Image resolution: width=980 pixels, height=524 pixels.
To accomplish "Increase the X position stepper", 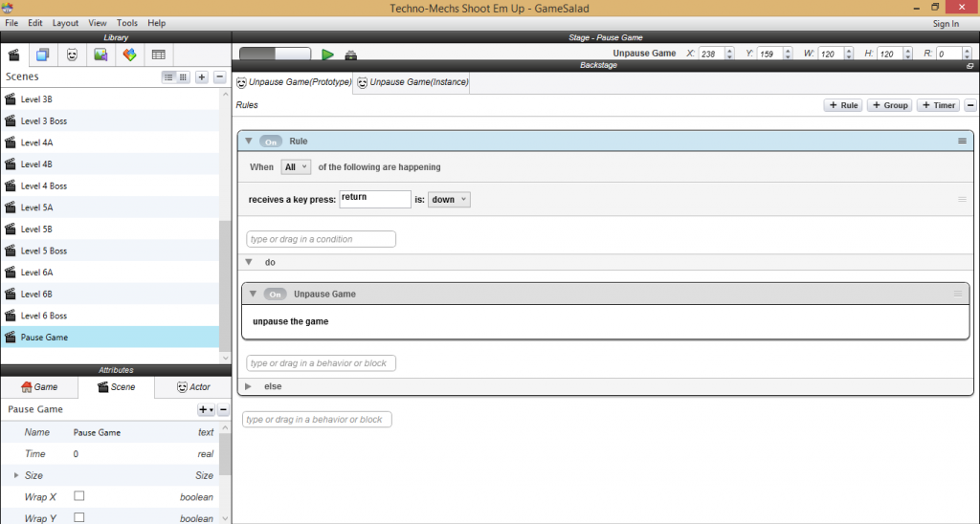I will (x=728, y=51).
